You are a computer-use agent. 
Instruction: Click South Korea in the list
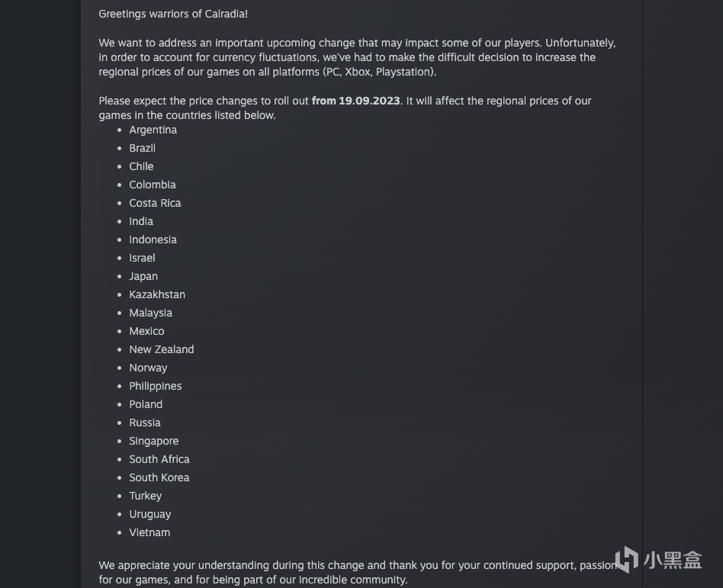159,477
